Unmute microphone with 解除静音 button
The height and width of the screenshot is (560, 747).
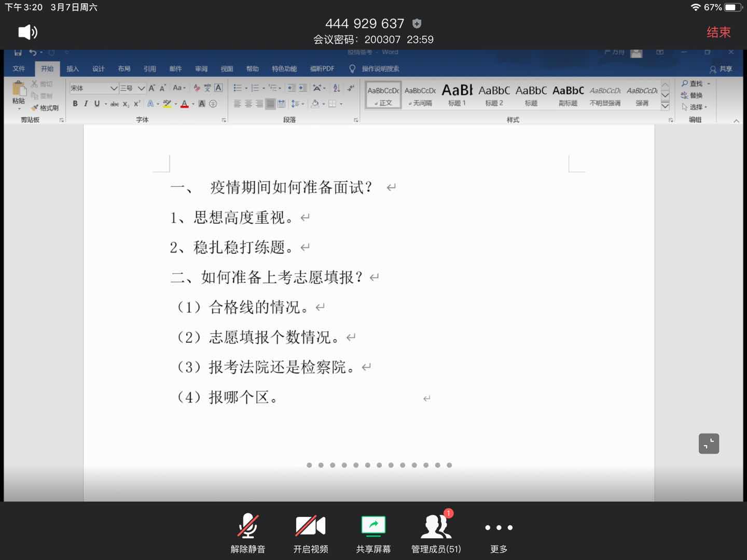(x=247, y=533)
